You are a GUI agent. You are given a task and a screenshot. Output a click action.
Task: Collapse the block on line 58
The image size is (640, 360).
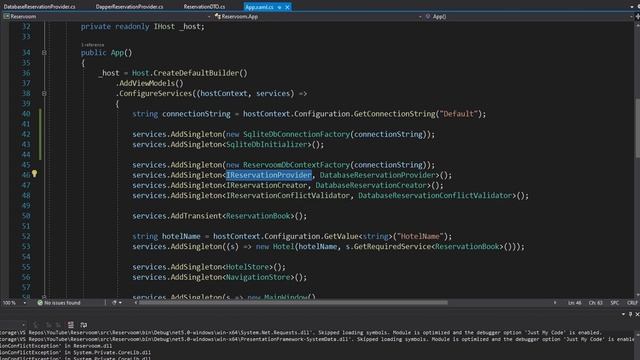pyautogui.click(x=44, y=296)
